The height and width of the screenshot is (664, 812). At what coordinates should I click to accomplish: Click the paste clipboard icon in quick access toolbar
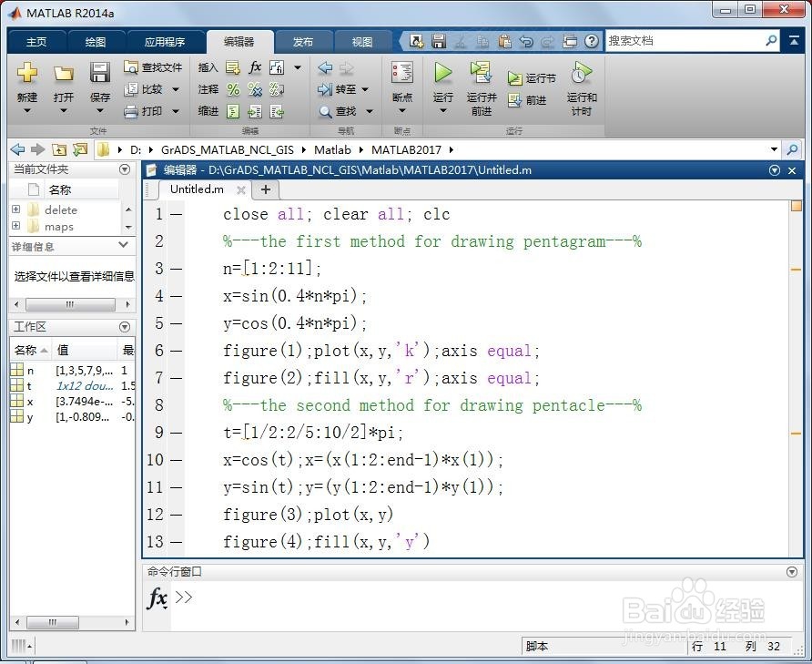(x=505, y=41)
